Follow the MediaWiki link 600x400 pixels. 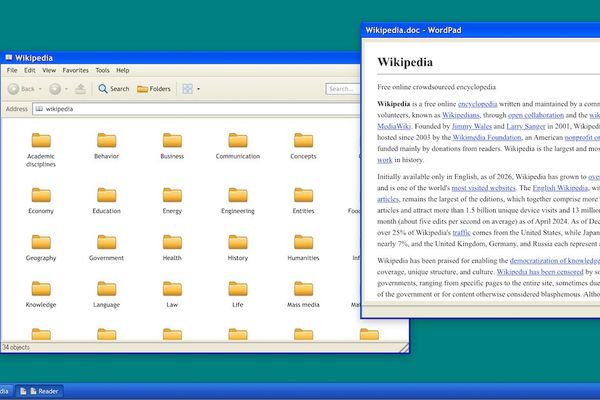[394, 126]
